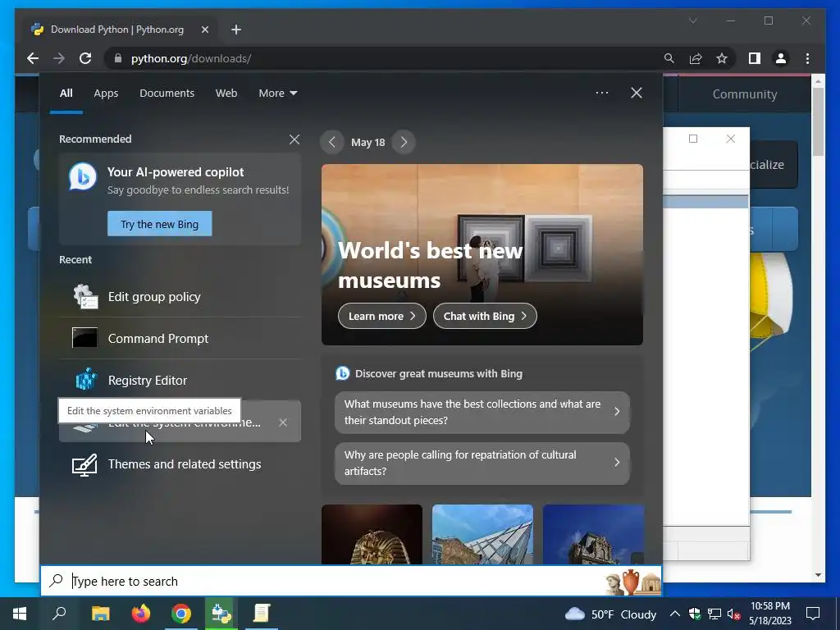840x630 pixels.
Task: Open the glass pyramid thumbnail
Action: coord(482,534)
